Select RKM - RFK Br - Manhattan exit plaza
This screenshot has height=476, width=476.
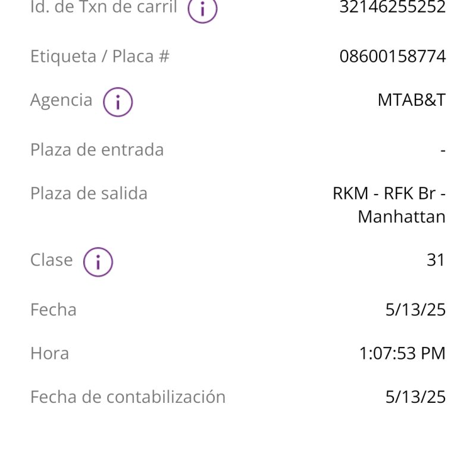click(389, 205)
